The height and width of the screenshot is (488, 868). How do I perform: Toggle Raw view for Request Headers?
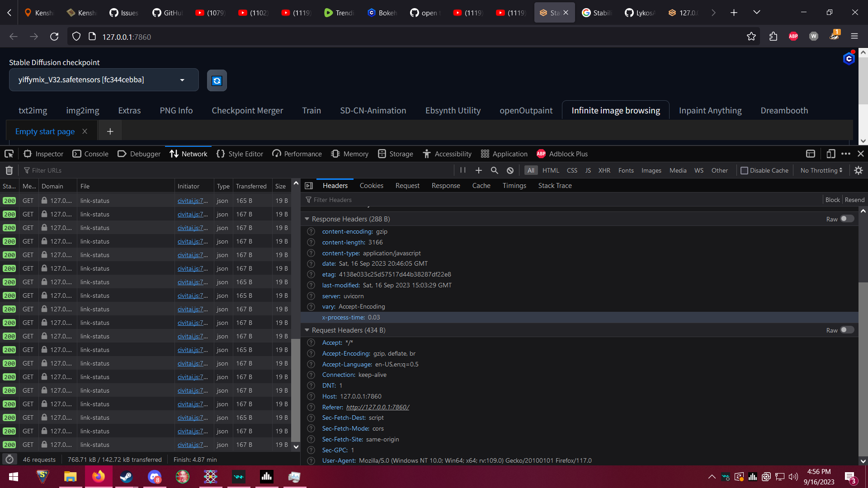click(x=846, y=330)
